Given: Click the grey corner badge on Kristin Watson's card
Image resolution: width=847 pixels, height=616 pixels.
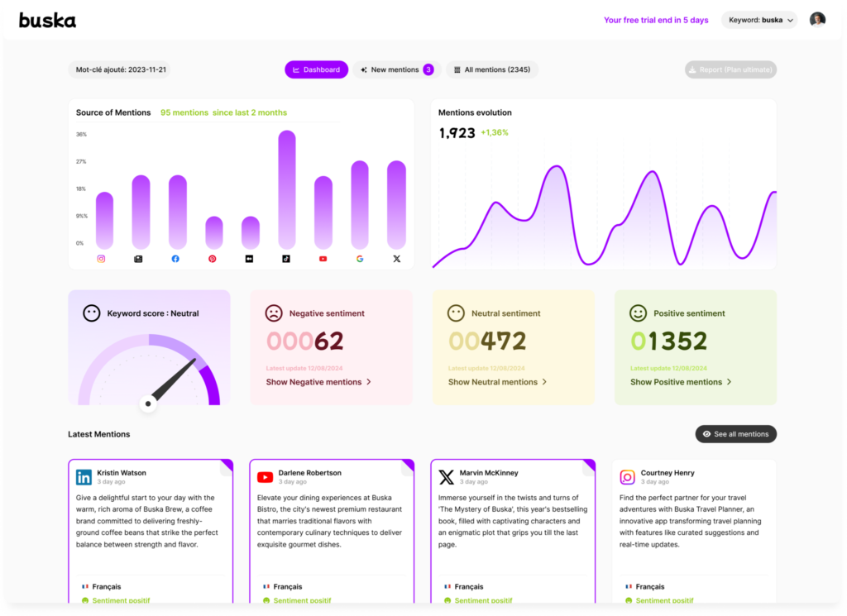Looking at the screenshot, I should [x=227, y=470].
